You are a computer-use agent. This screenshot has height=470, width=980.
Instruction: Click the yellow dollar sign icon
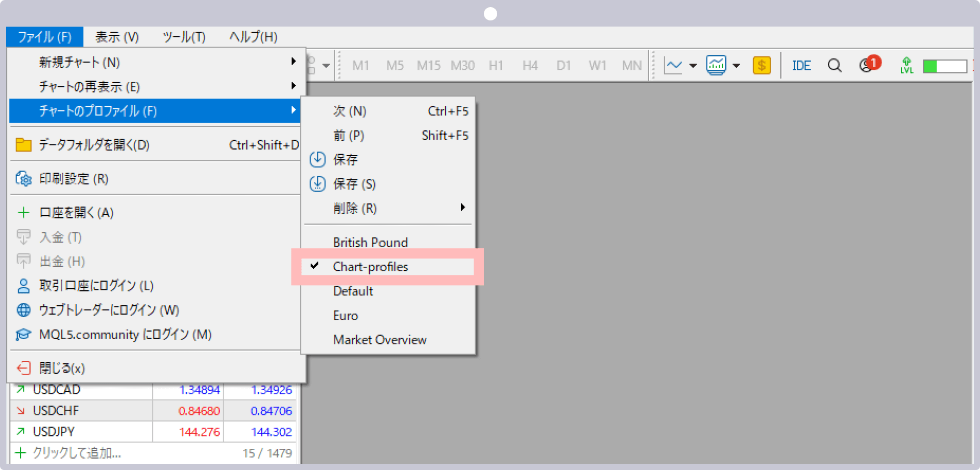(762, 65)
